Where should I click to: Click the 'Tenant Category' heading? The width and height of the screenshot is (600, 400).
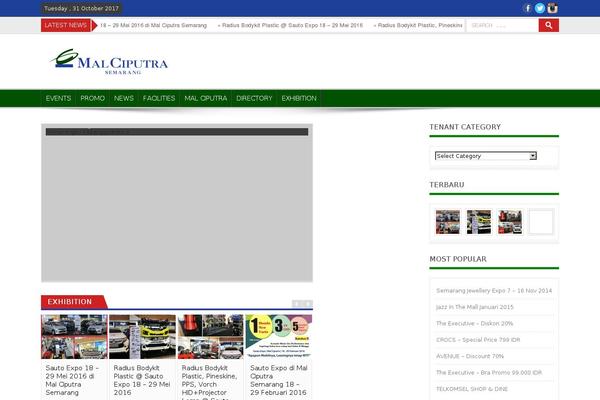pyautogui.click(x=465, y=127)
